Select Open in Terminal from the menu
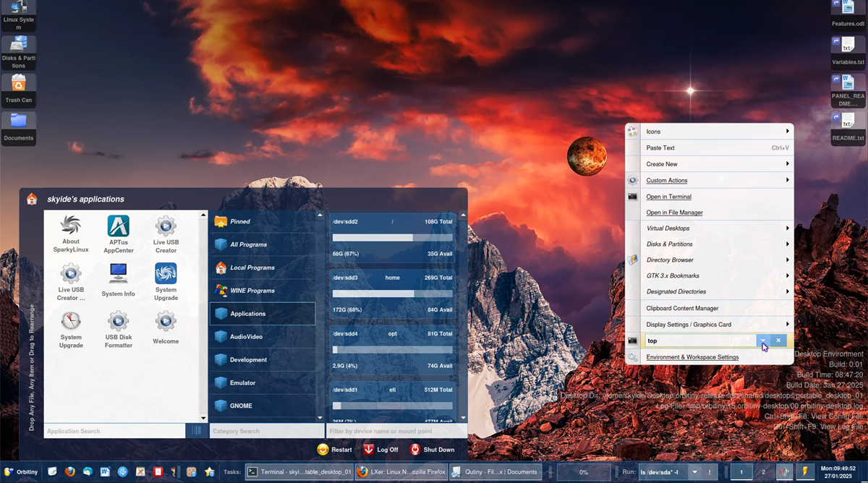868x483 pixels. 668,196
